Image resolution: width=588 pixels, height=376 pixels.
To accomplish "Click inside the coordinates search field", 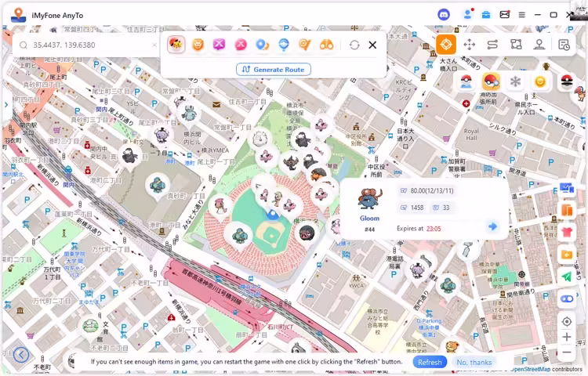I will coord(86,45).
